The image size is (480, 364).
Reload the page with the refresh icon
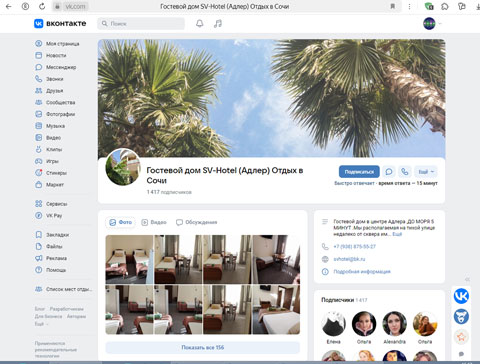tap(42, 6)
